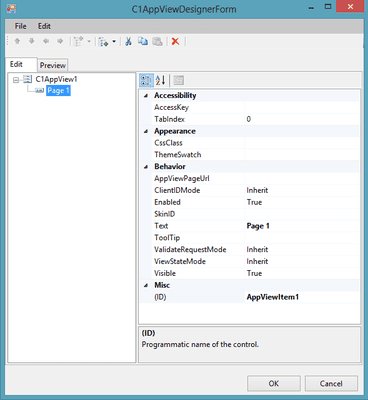This screenshot has width=368, height=400.
Task: Click the C1AppViewDesignerForm window icon
Action: 11,8
